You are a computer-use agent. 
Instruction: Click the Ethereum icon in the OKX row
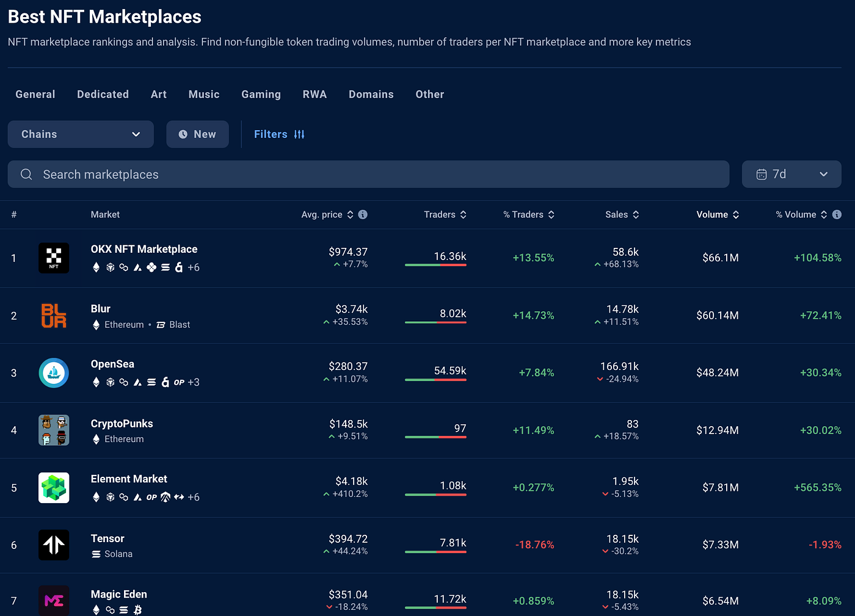tap(96, 267)
